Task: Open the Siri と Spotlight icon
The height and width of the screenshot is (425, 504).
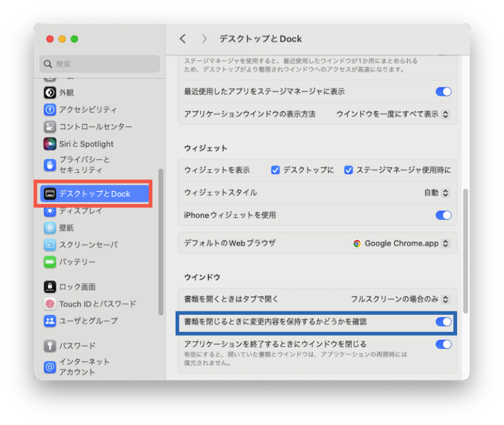Action: tap(50, 144)
